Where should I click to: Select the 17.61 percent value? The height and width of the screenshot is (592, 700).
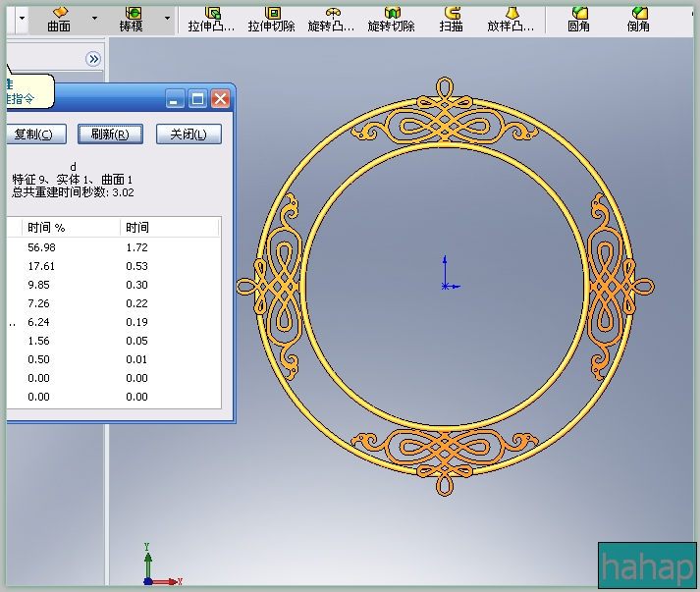41,266
